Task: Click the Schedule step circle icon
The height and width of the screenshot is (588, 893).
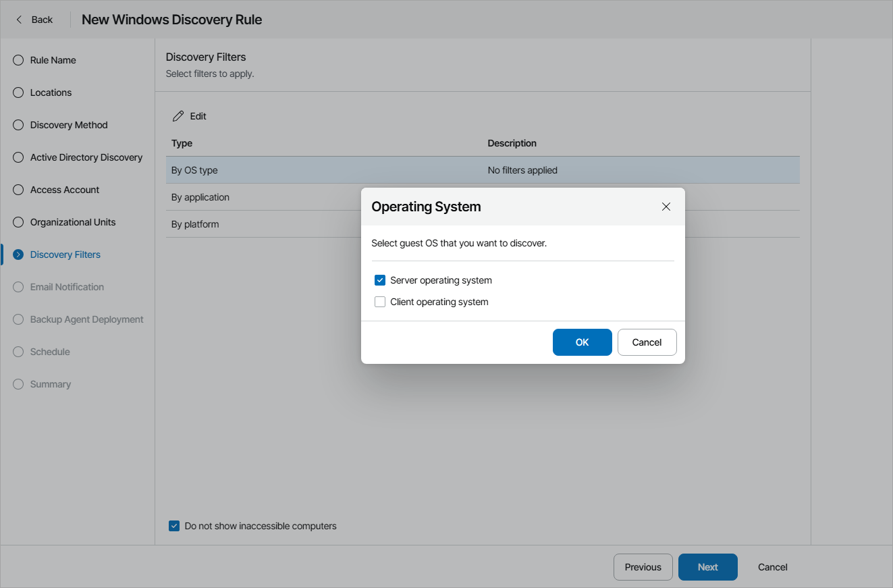Action: click(x=18, y=352)
